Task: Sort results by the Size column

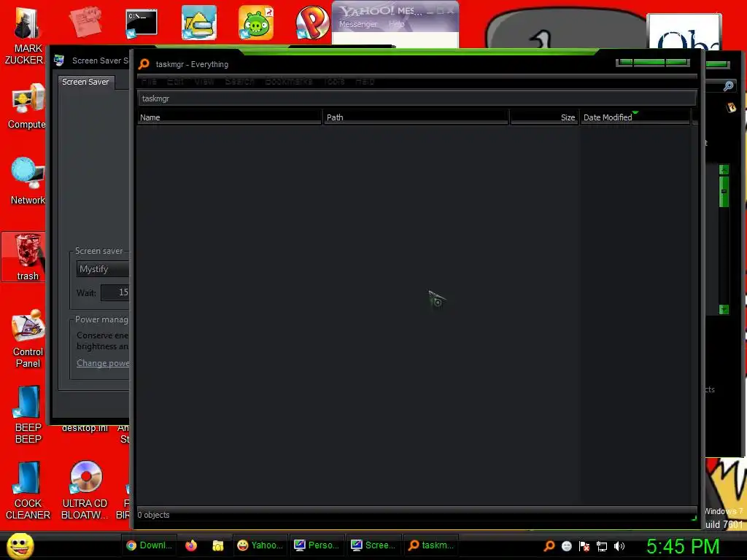Action: [544, 117]
